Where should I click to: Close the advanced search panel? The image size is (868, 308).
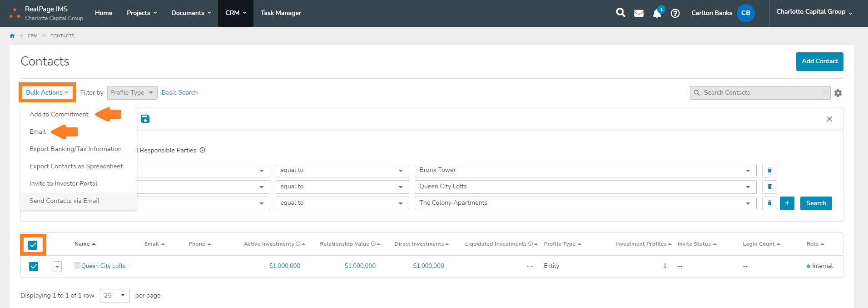tap(829, 119)
